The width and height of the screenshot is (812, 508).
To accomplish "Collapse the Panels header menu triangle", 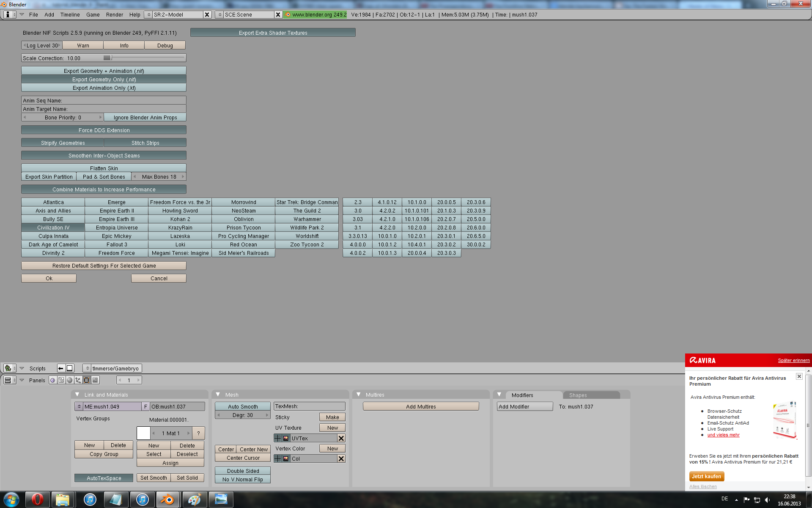I will click(x=22, y=380).
